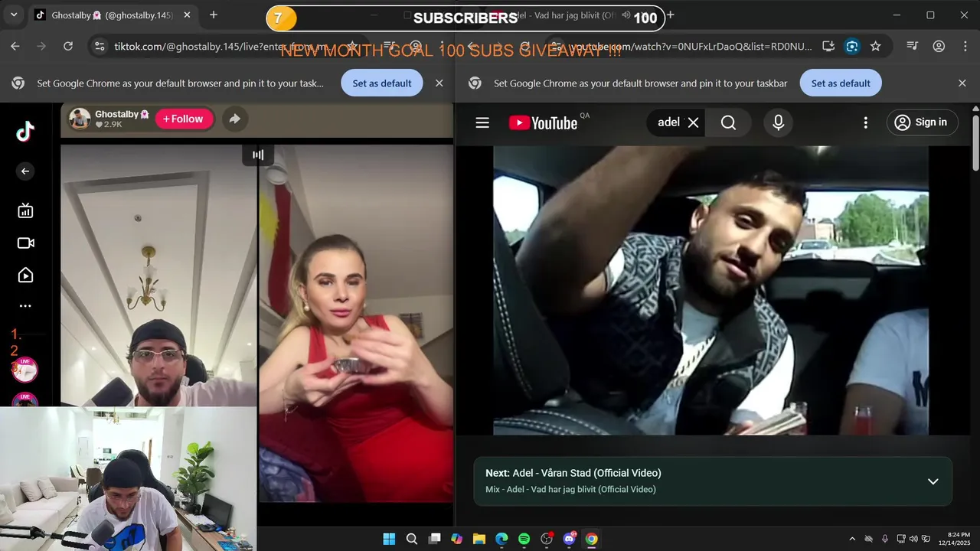Open tab search dropdown in TikTok window
The width and height of the screenshot is (980, 551).
(14, 15)
